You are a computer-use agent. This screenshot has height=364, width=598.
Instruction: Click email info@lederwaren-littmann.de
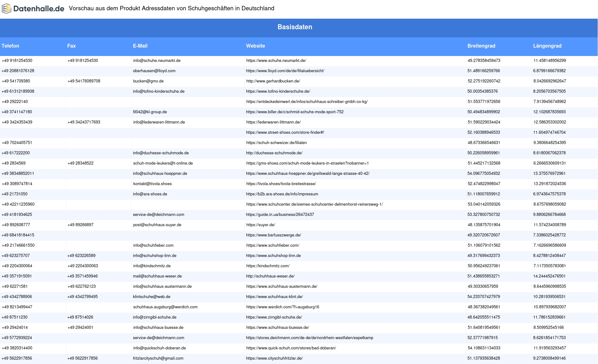coord(159,122)
